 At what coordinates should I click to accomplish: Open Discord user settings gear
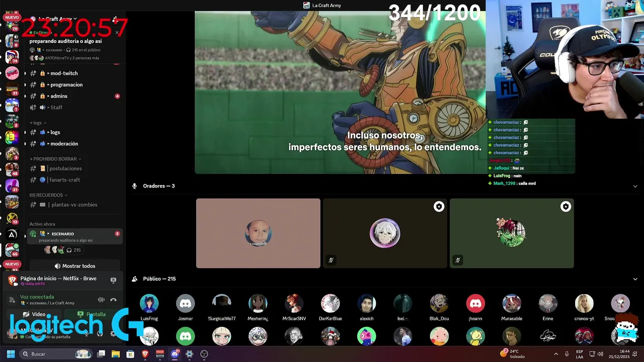pos(113,333)
